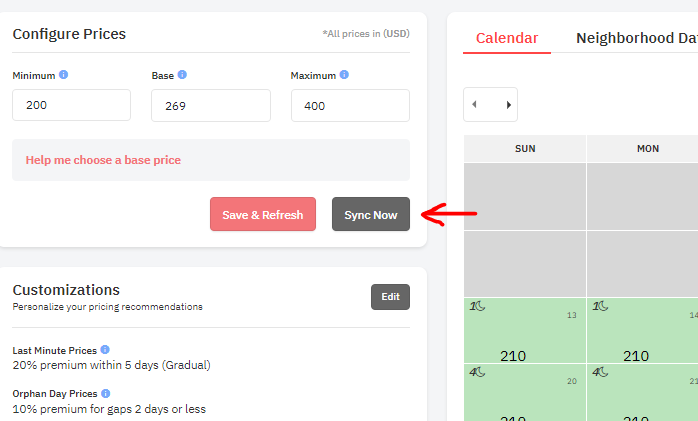Click info icon next to Minimum

coord(64,75)
